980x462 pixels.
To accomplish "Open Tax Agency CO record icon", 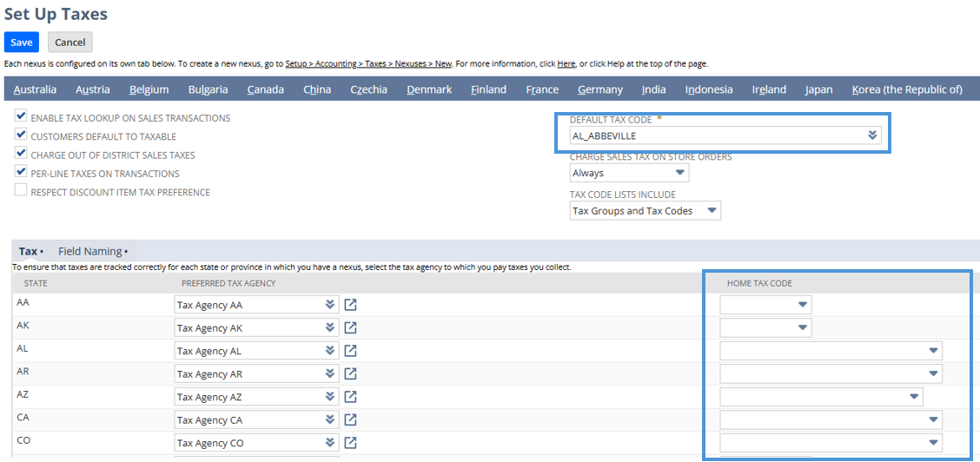I will pyautogui.click(x=351, y=443).
